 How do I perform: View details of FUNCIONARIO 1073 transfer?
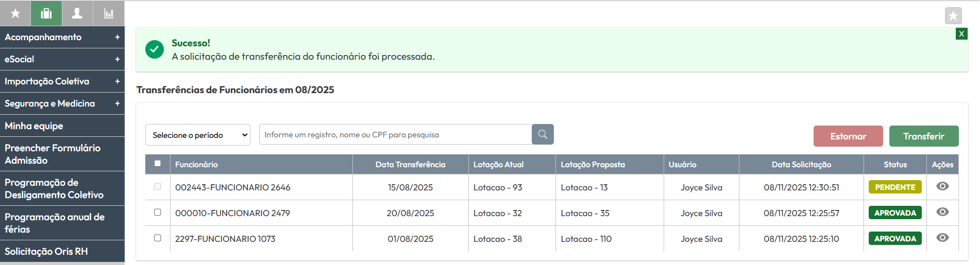pos(942,238)
